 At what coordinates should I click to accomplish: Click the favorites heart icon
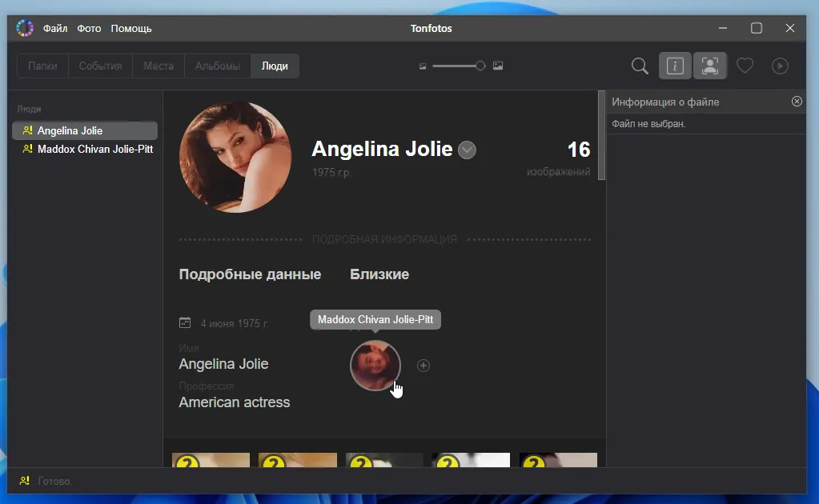745,66
